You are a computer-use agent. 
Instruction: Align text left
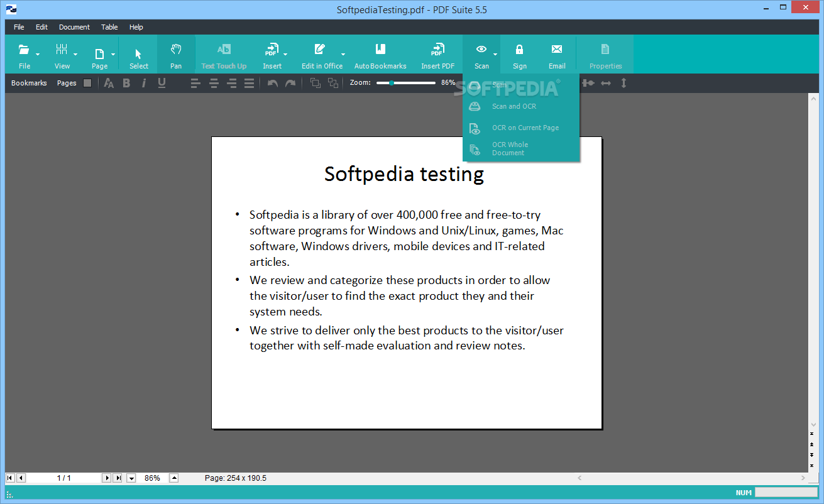[195, 83]
